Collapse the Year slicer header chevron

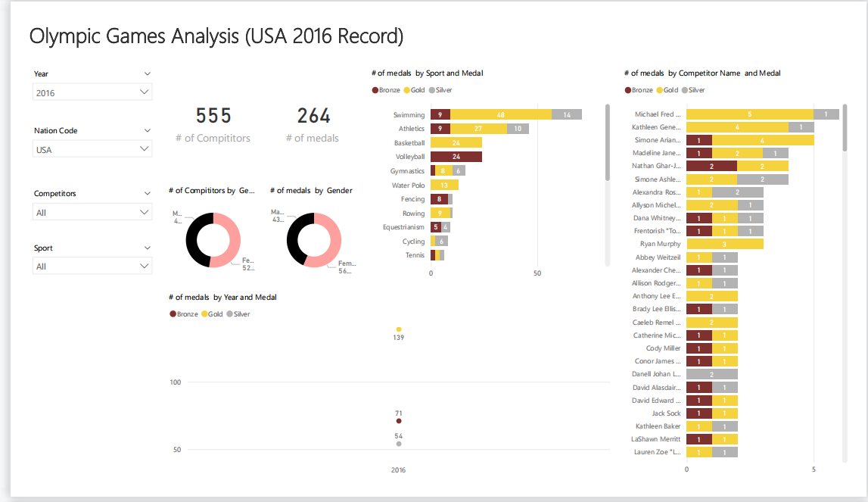tap(146, 73)
